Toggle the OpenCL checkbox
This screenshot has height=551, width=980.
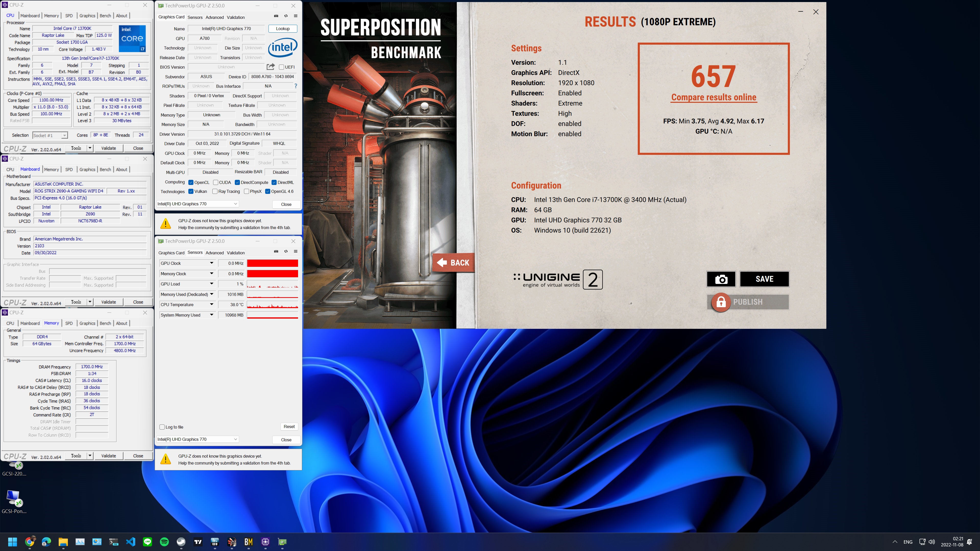click(x=191, y=183)
